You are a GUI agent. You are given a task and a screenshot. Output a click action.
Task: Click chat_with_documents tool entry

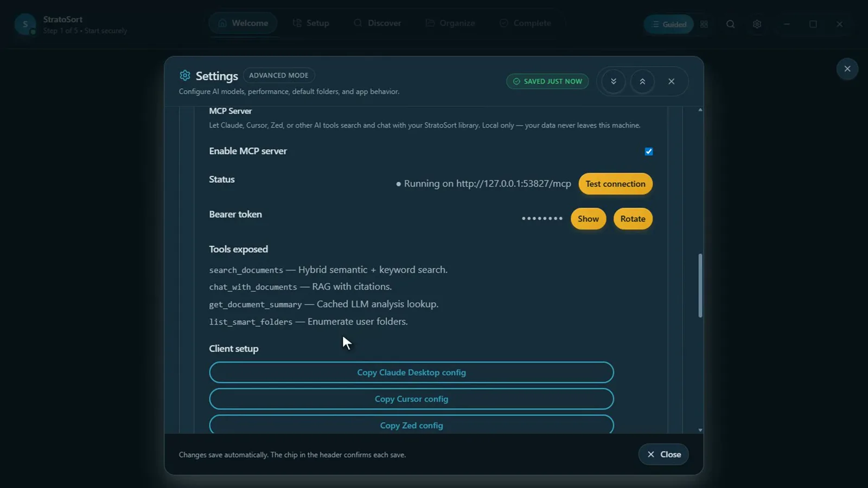(300, 287)
